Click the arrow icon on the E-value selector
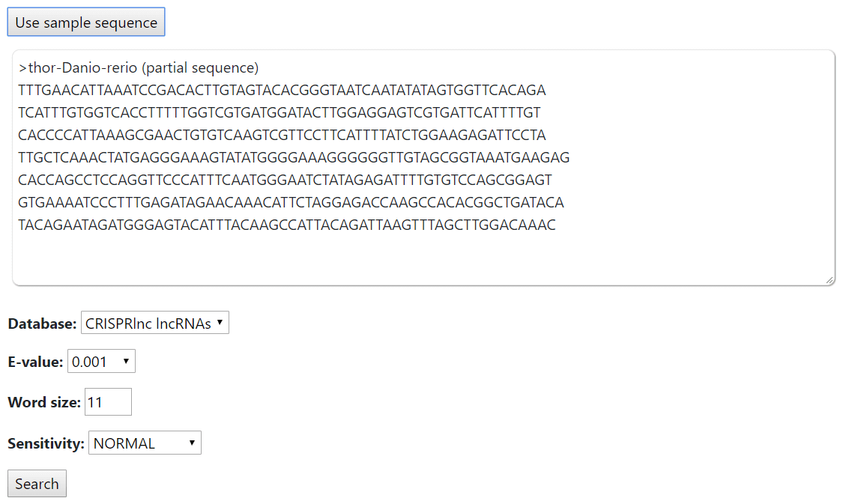The height and width of the screenshot is (504, 846). point(126,361)
